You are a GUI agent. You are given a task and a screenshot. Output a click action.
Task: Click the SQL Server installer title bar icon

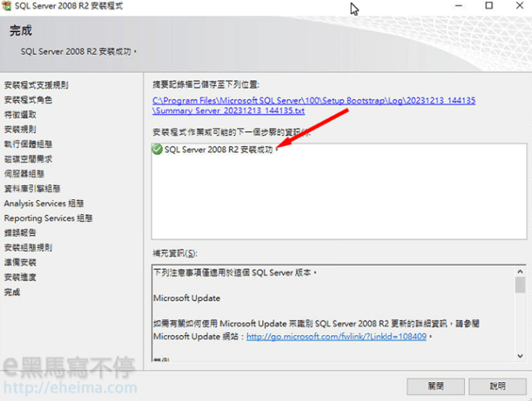pos(6,5)
